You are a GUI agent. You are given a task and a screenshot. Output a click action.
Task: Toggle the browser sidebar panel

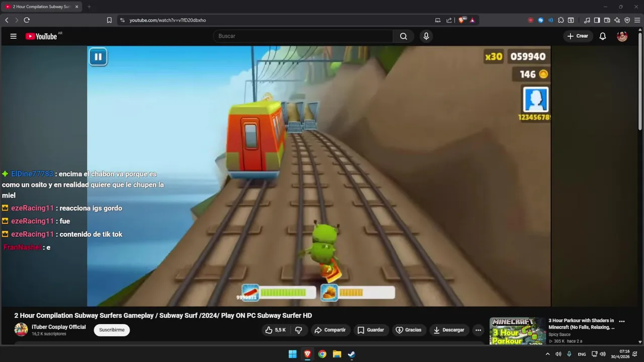[597, 20]
